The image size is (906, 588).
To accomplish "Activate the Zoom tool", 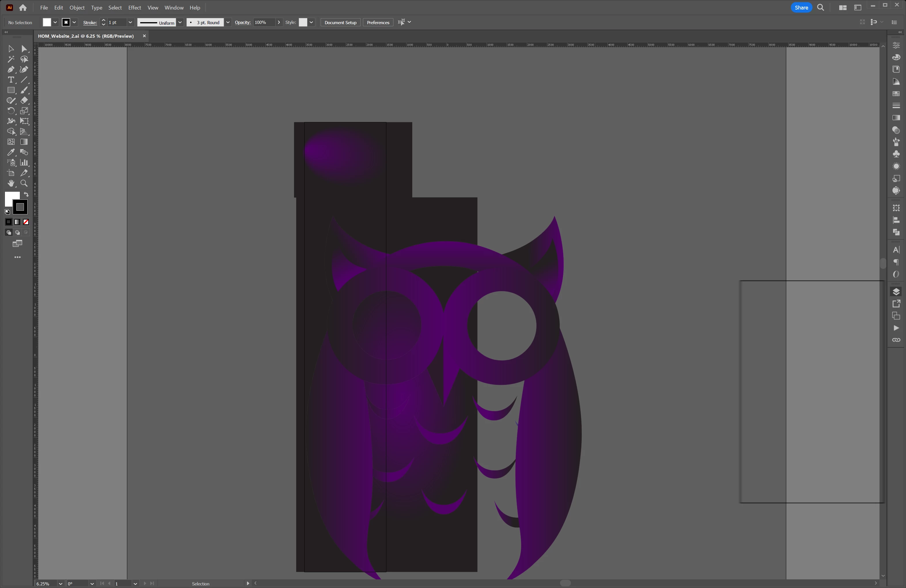I will (x=24, y=183).
